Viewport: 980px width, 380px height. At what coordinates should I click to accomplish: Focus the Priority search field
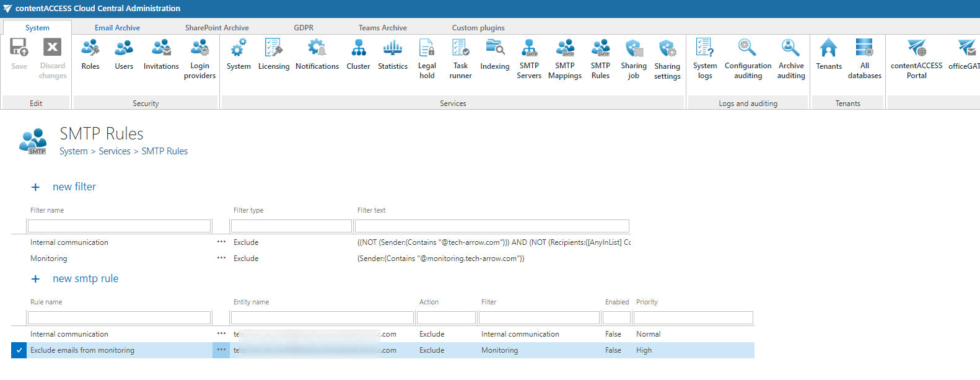click(693, 318)
